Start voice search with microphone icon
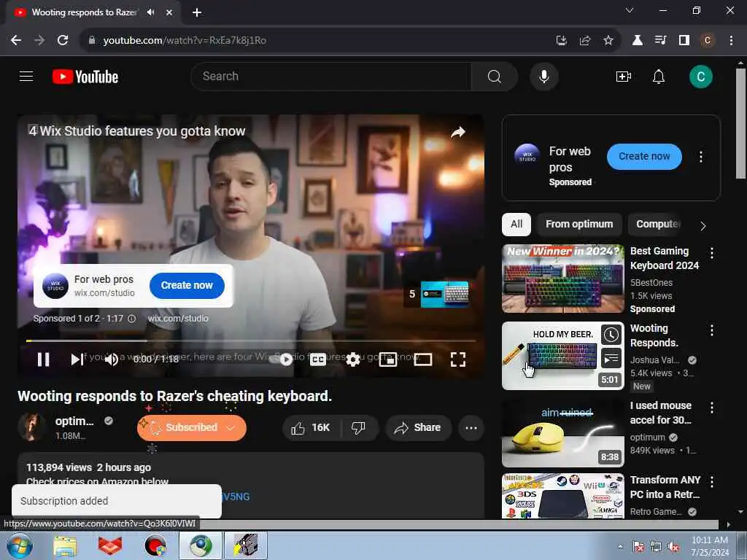The height and width of the screenshot is (560, 747). point(543,76)
